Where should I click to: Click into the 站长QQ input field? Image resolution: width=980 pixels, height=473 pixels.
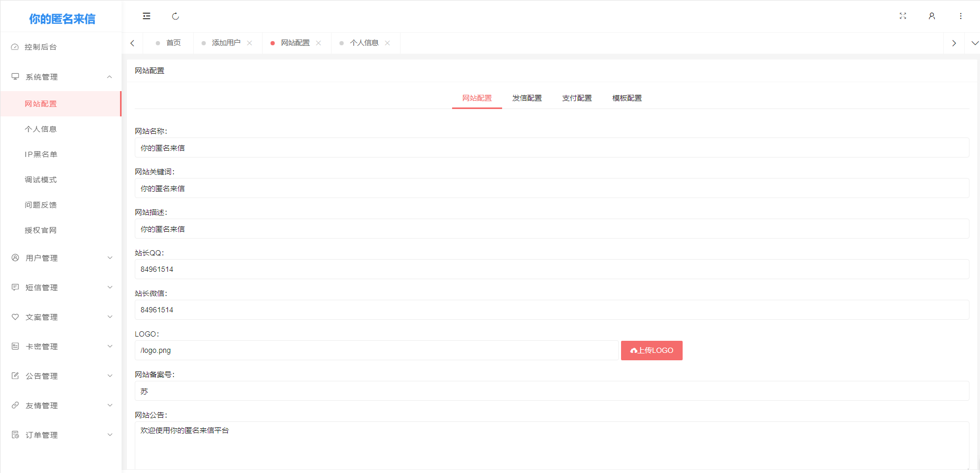552,269
